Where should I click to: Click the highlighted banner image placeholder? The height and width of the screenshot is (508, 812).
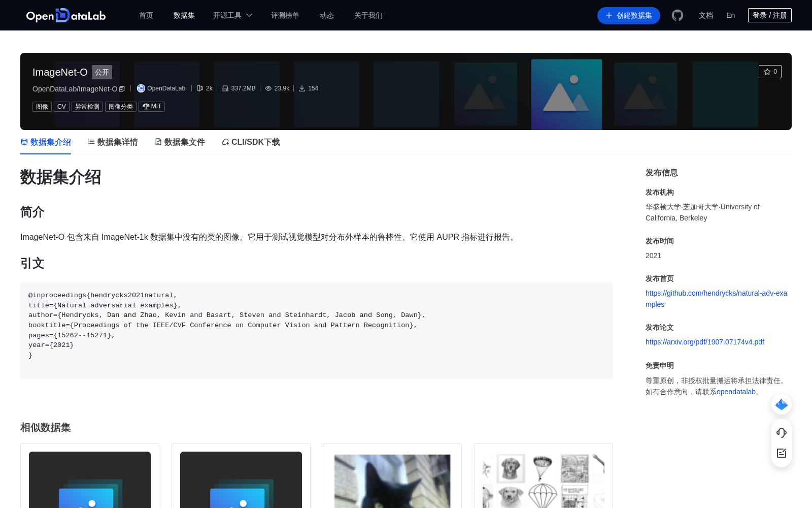coord(566,94)
